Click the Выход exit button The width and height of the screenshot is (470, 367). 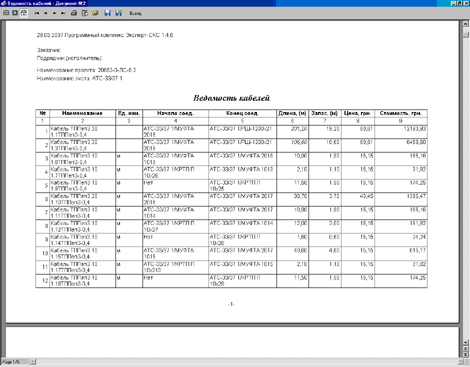(135, 13)
